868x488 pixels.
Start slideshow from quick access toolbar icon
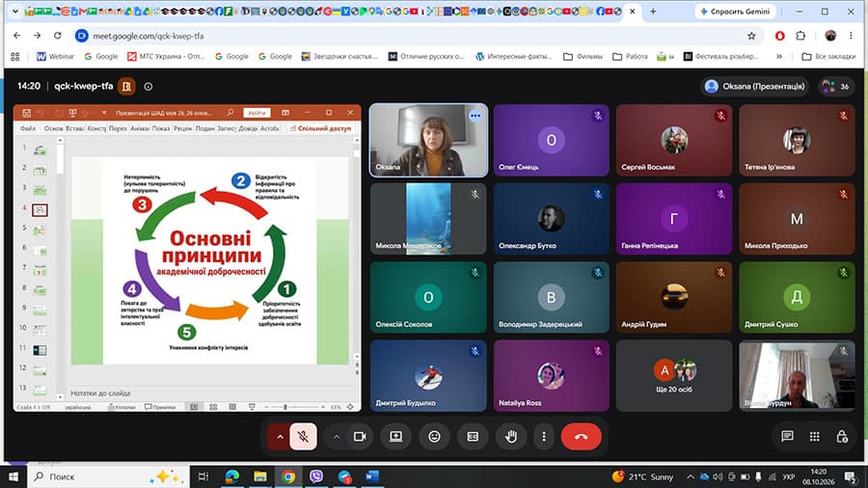pos(72,113)
